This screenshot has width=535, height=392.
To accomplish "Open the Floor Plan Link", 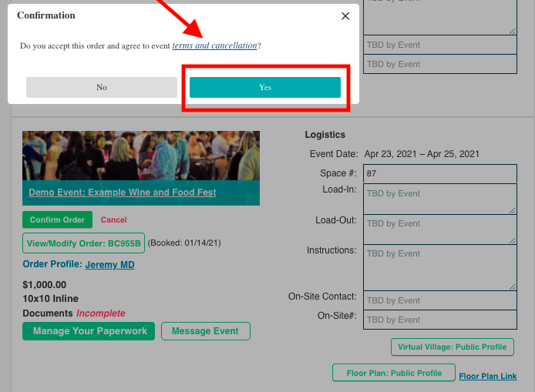I will 488,376.
